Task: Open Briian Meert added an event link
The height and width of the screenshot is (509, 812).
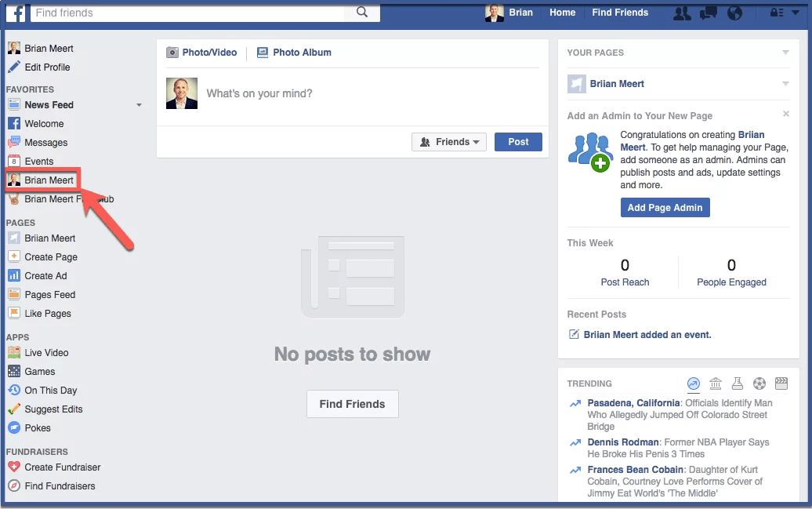Action: 647,335
